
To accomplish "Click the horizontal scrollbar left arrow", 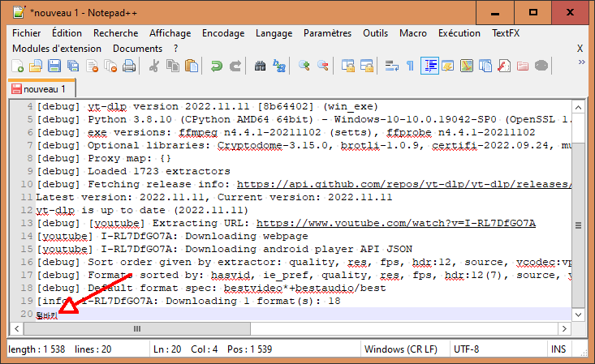I will pyautogui.click(x=17, y=328).
